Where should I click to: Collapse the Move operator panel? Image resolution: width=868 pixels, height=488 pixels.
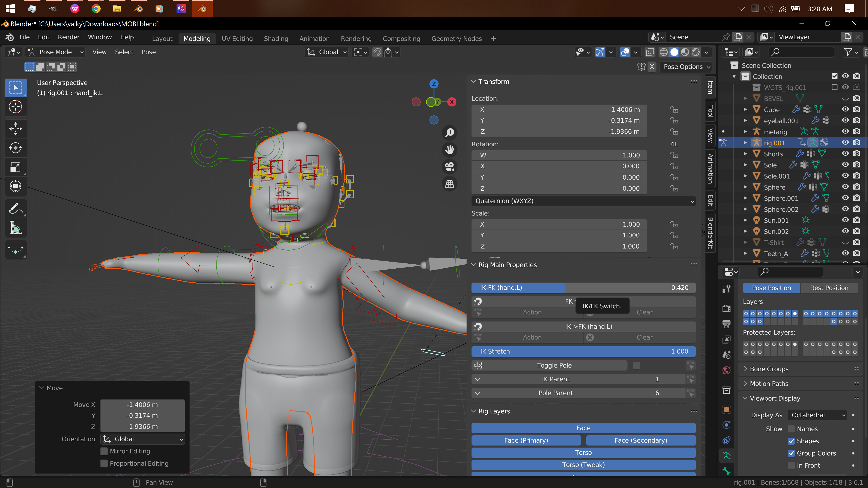[x=42, y=388]
